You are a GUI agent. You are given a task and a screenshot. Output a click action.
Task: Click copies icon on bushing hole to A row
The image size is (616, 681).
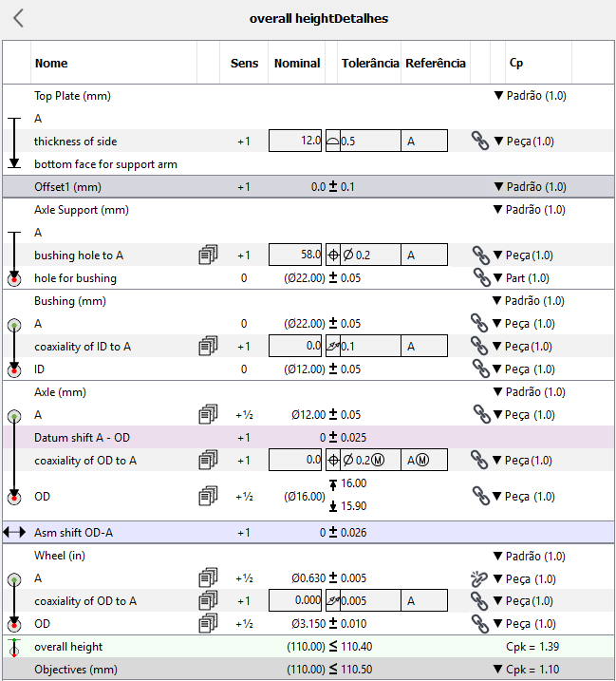(208, 255)
